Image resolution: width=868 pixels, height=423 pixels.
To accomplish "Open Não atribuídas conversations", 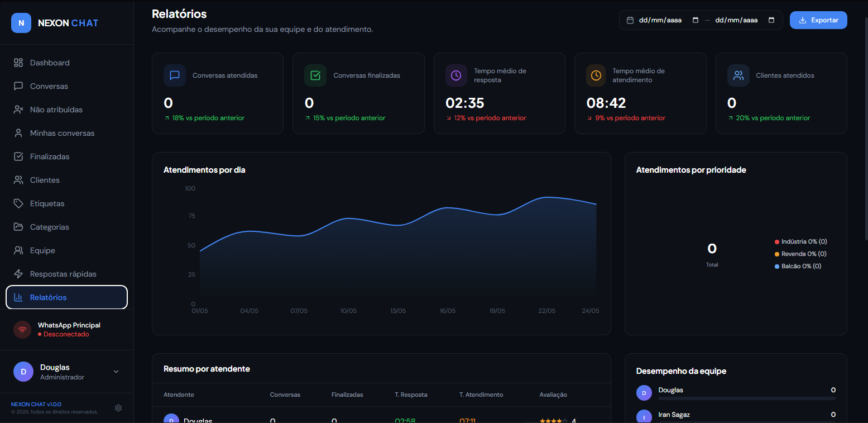I will click(66, 110).
